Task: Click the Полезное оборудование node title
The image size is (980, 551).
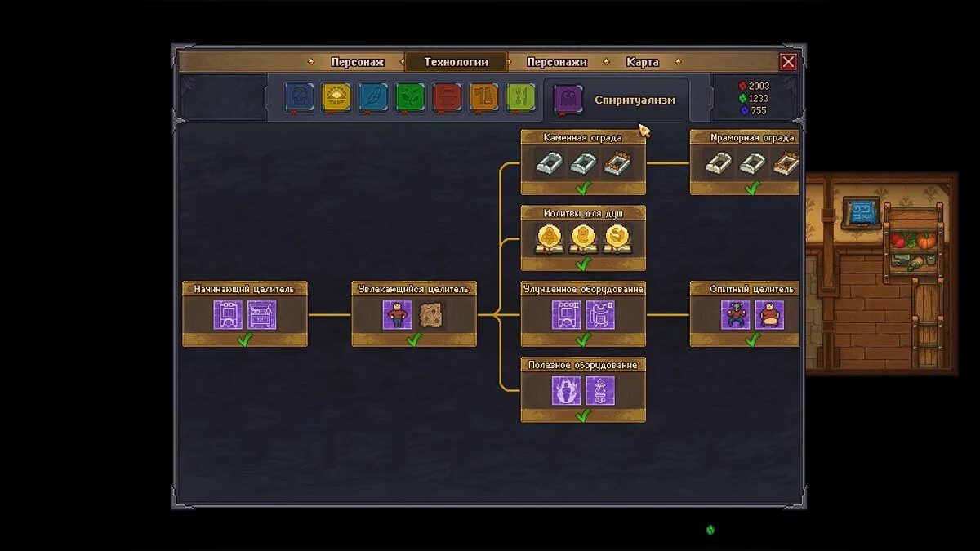Action: [x=583, y=365]
